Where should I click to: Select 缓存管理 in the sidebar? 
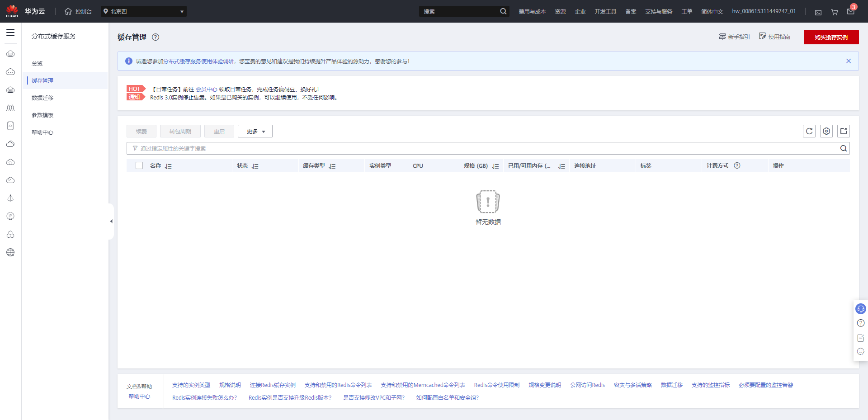click(42, 81)
